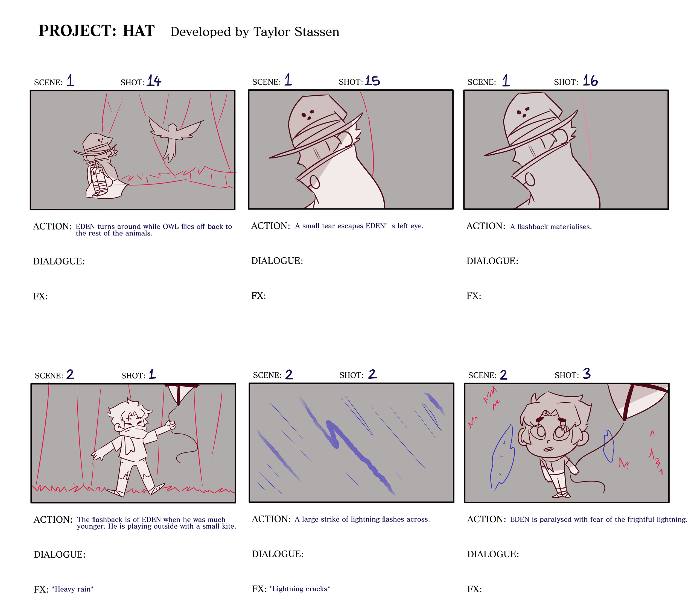Click the PROJECT: HAT title
Image resolution: width=700 pixels, height=612 pixels.
coord(97,31)
